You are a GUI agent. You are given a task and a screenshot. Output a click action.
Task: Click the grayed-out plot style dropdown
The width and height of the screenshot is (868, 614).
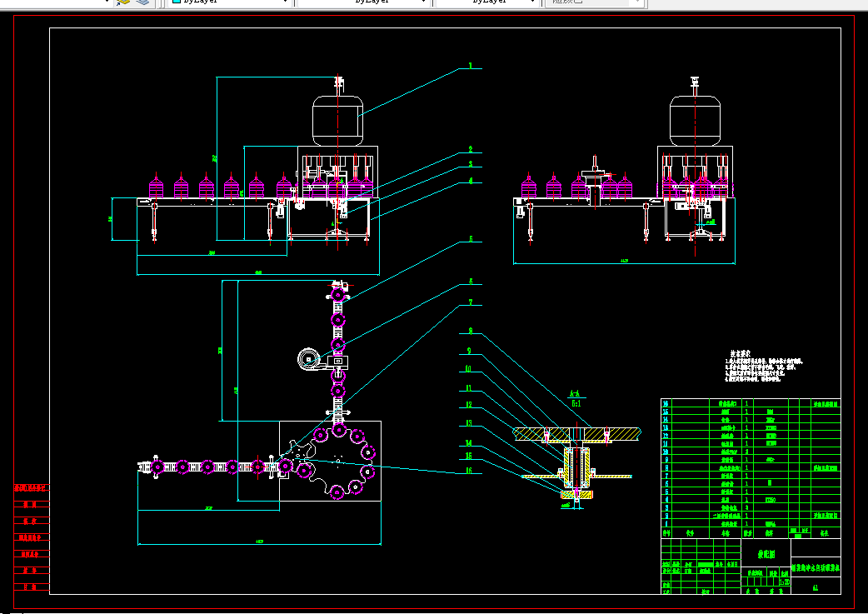tap(594, 2)
